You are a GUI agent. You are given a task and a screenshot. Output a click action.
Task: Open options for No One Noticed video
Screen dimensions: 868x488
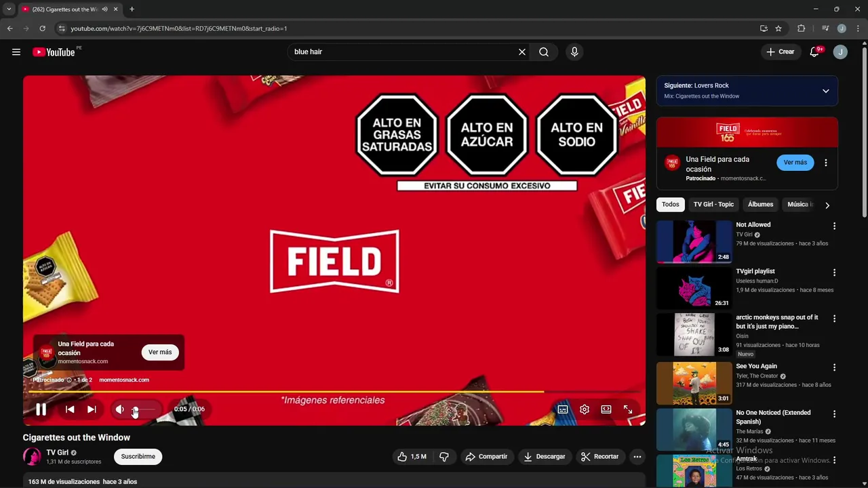[835, 413]
